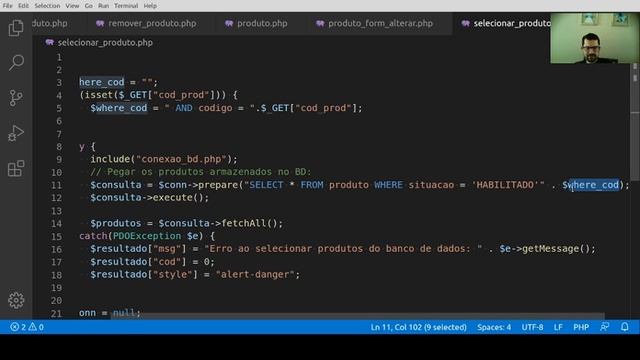Viewport: 640px width, 360px height.
Task: Click line number 5 in gutter
Action: [59, 108]
